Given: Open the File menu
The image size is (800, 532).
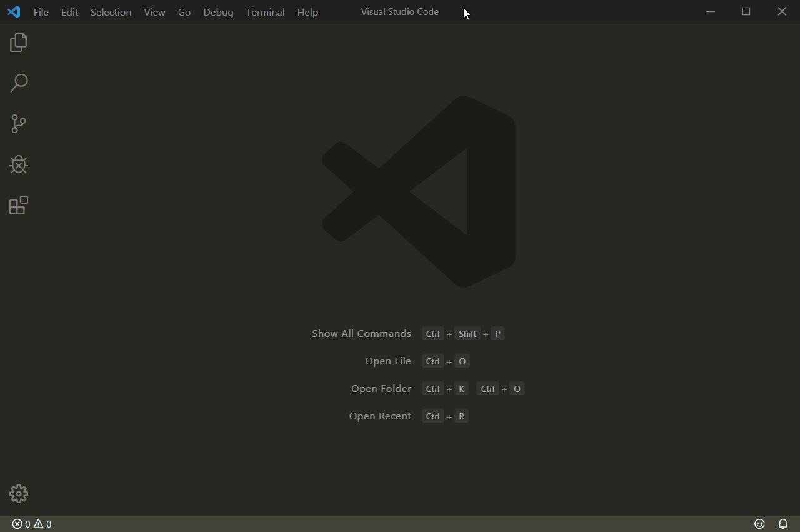Looking at the screenshot, I should (41, 12).
